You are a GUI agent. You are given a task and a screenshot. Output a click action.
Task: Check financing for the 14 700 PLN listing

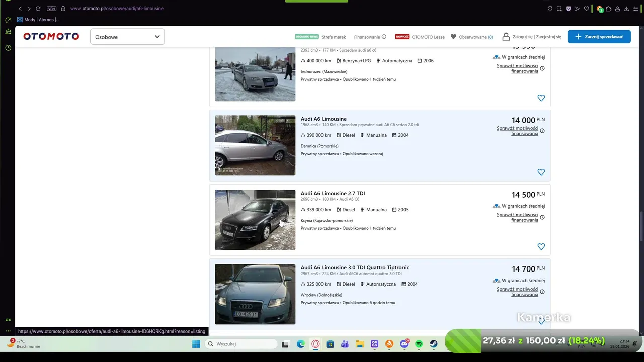517,292
